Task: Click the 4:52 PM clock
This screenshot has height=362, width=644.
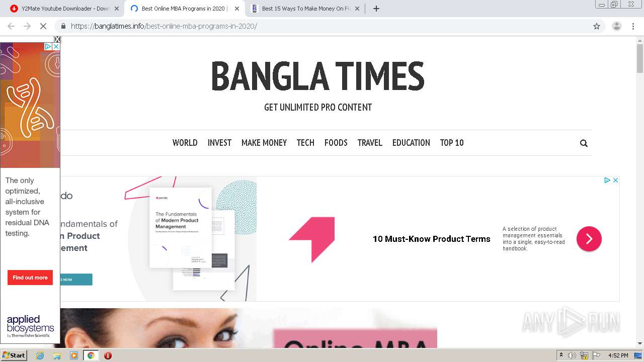Action: tap(618, 355)
